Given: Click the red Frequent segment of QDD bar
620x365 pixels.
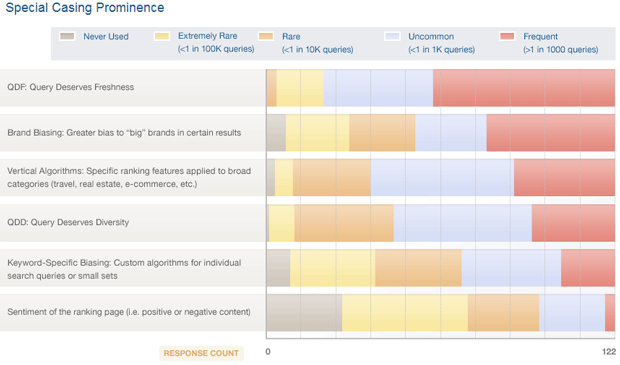Looking at the screenshot, I should tap(573, 223).
